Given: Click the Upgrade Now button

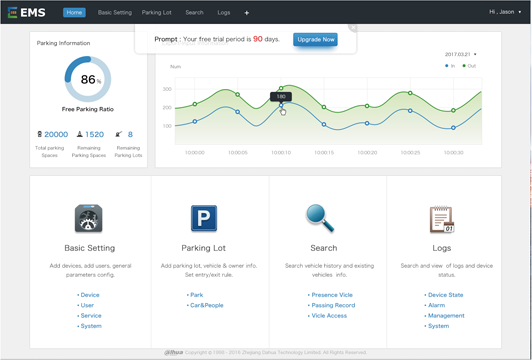Looking at the screenshot, I should click(315, 39).
